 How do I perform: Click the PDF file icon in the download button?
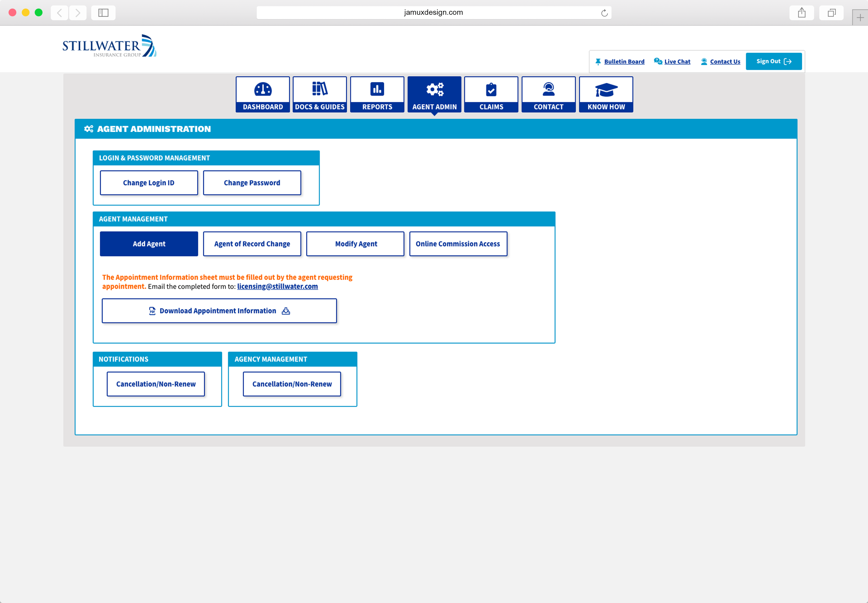point(152,311)
